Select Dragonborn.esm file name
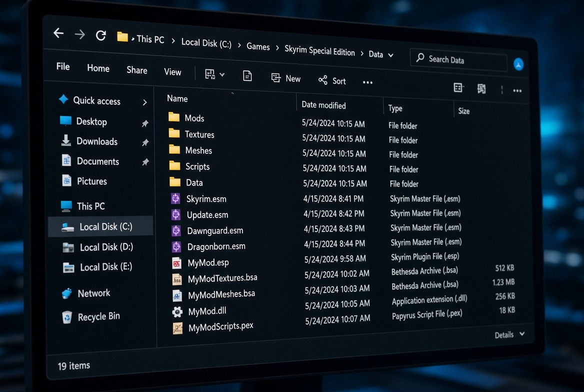 click(216, 246)
